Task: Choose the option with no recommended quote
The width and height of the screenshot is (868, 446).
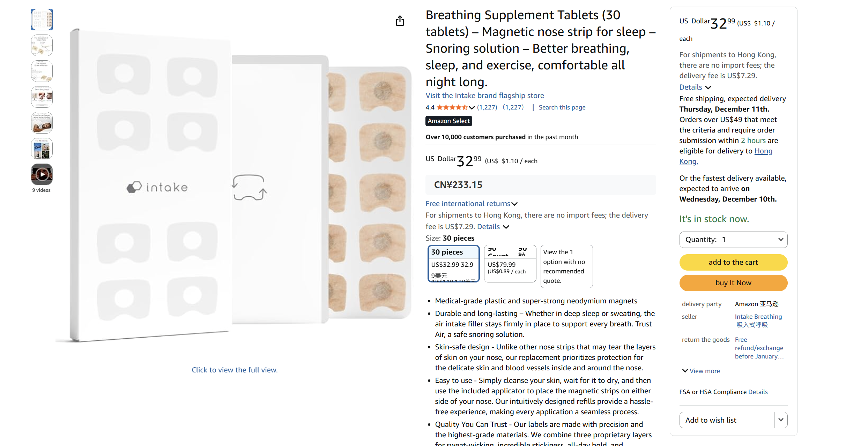Action: coord(566,266)
